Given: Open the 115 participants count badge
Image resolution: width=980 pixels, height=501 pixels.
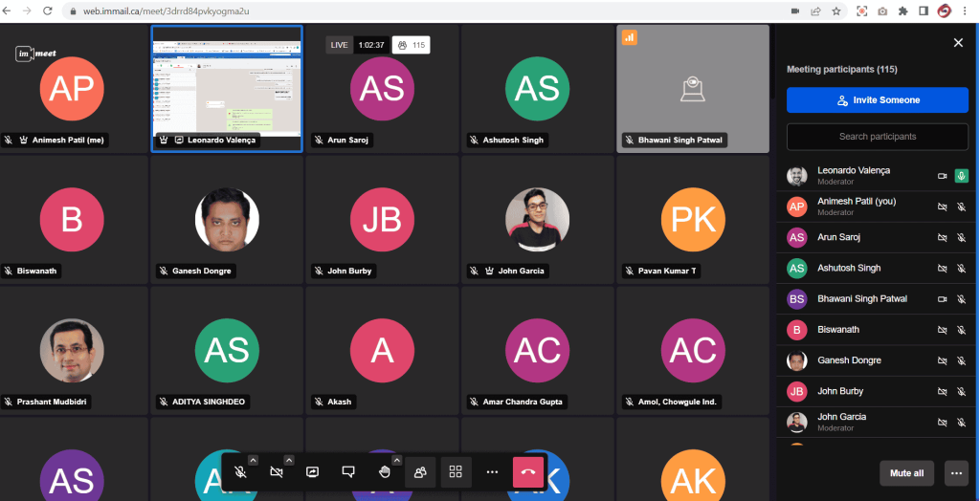Looking at the screenshot, I should [x=411, y=45].
